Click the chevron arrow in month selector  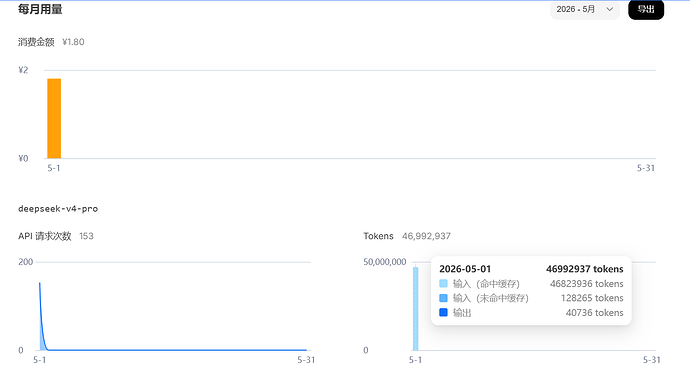click(609, 9)
